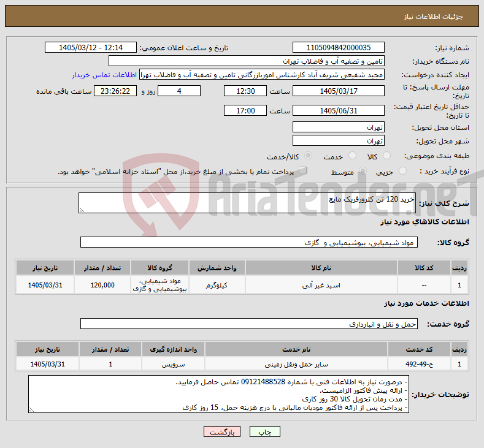This screenshot has width=484, height=448.
Task: Click the goods table تعداد / مقدار header
Action: coord(102,268)
